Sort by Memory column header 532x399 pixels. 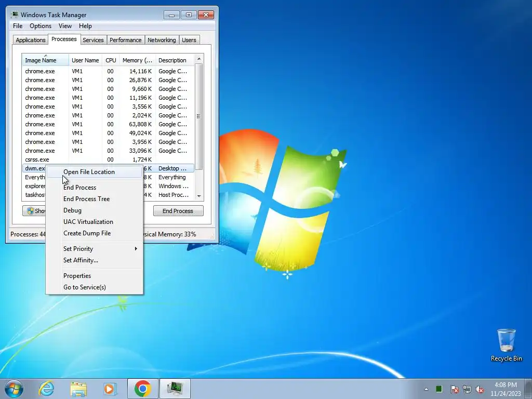tap(137, 60)
